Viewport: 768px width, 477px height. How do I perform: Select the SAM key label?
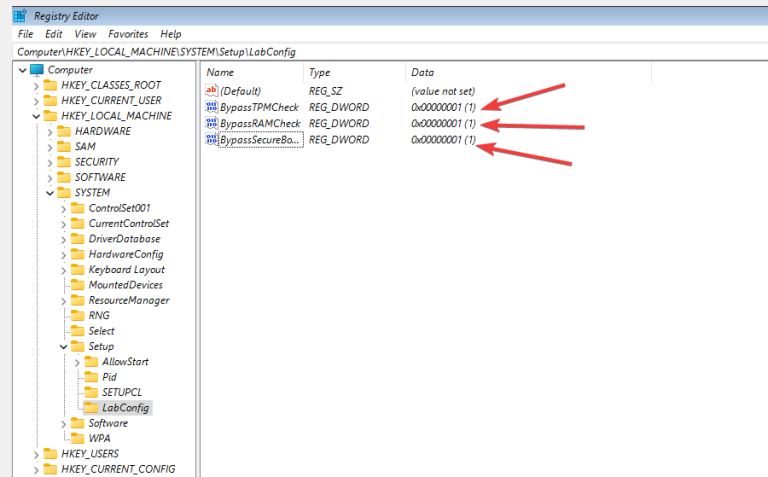point(85,146)
